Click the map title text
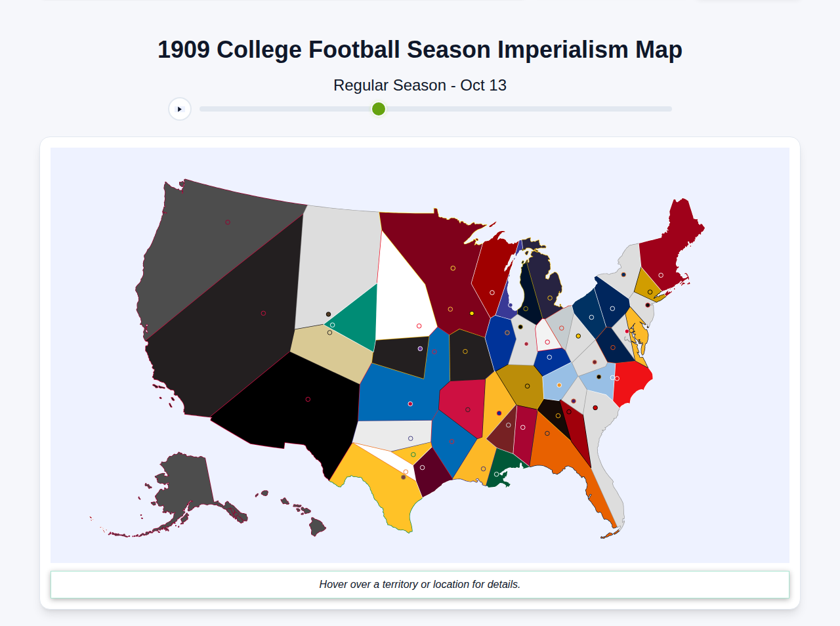 (419, 49)
